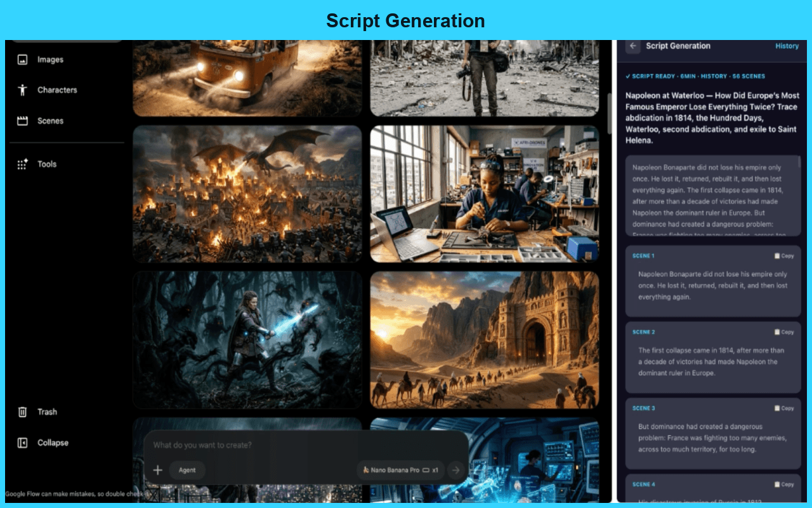The height and width of the screenshot is (508, 812).
Task: Open the Scenes clapperboard icon
Action: pos(22,121)
